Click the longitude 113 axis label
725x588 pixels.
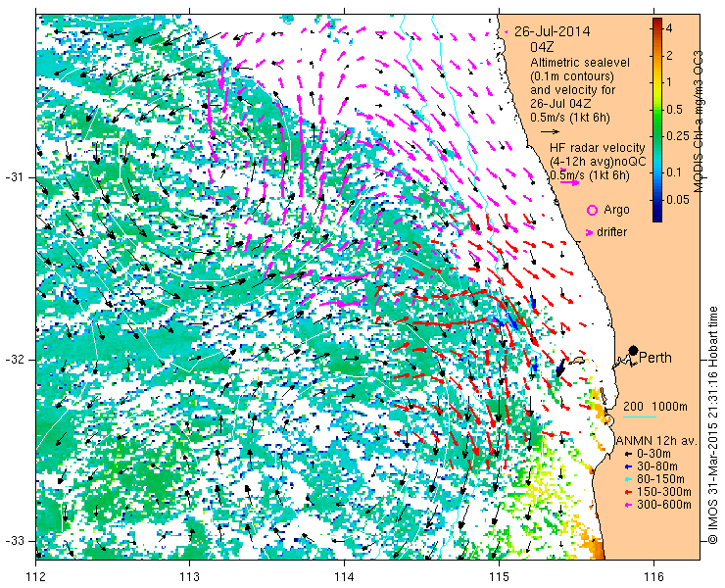coord(189,576)
